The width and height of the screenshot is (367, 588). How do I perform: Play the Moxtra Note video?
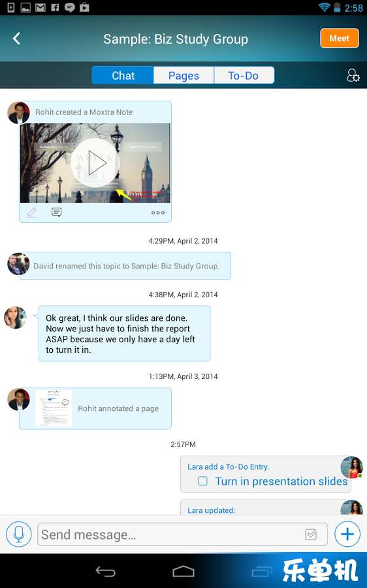click(95, 163)
